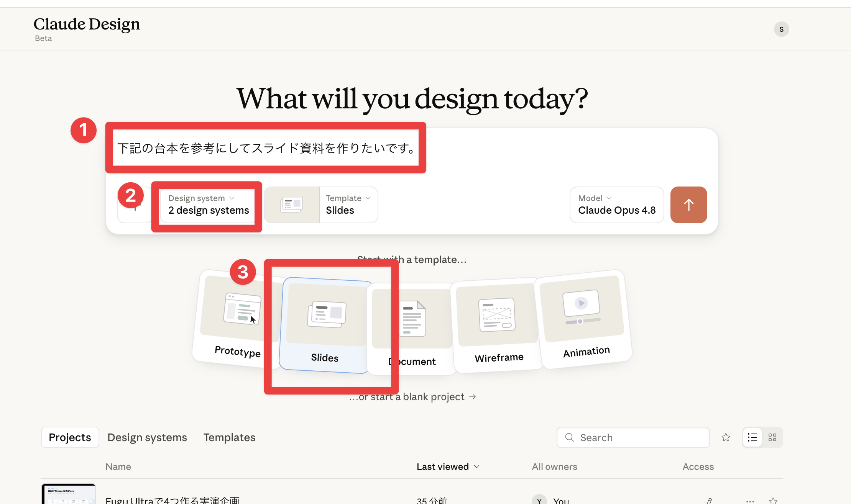Toggle the favorites star filter
The image size is (851, 504).
click(726, 437)
